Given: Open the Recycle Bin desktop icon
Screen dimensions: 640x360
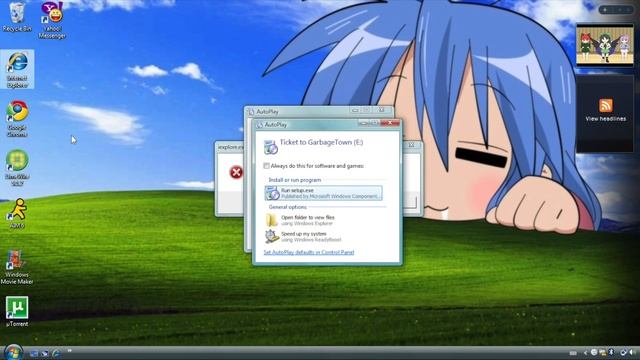Looking at the screenshot, I should [17, 18].
